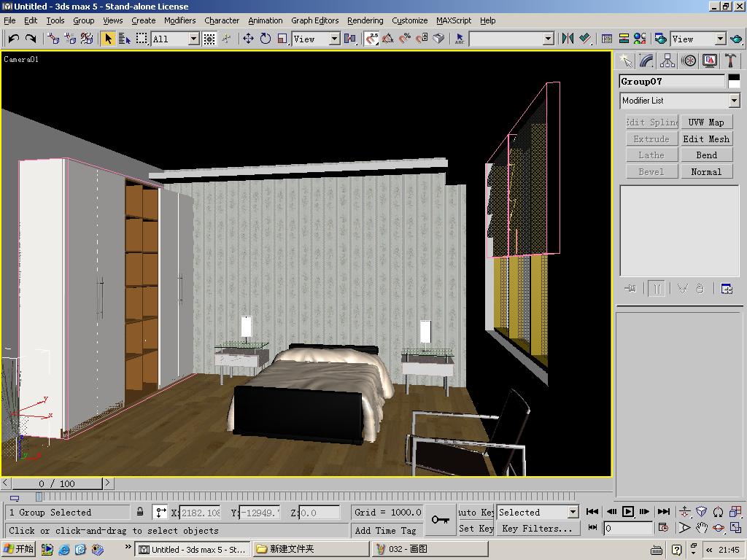Activate the Select and Uniform Scale tool
Screen dimensions: 747x560
pyautogui.click(x=282, y=39)
